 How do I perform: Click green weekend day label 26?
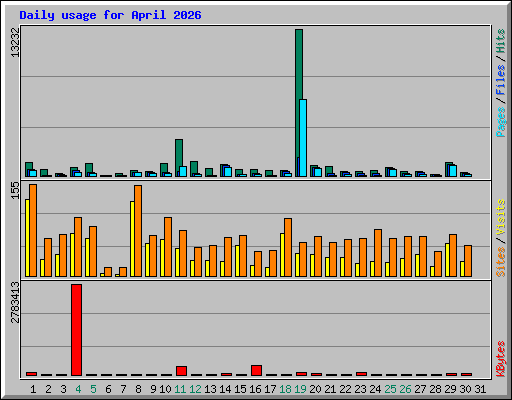coord(405,389)
